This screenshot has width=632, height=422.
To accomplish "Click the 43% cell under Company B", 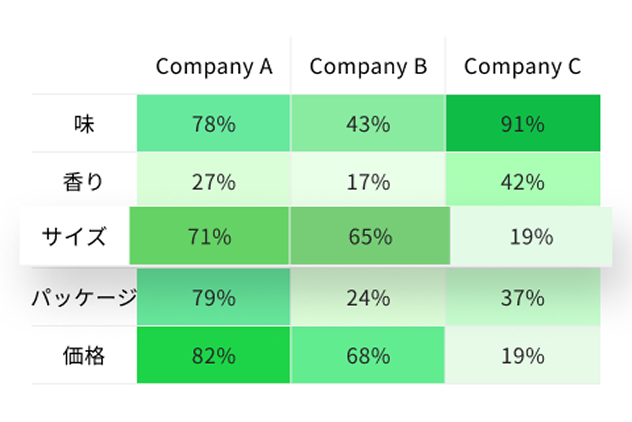I will click(368, 124).
